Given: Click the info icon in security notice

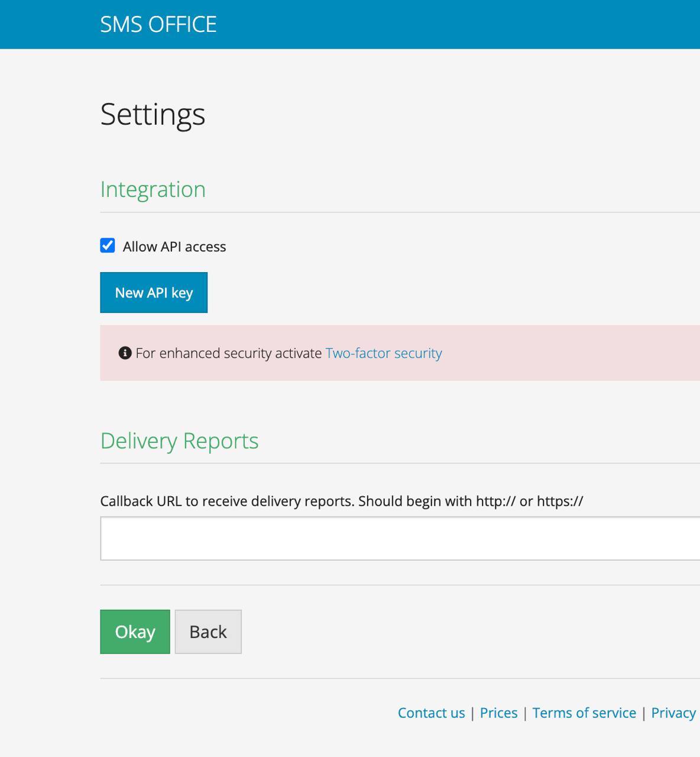Looking at the screenshot, I should [125, 353].
